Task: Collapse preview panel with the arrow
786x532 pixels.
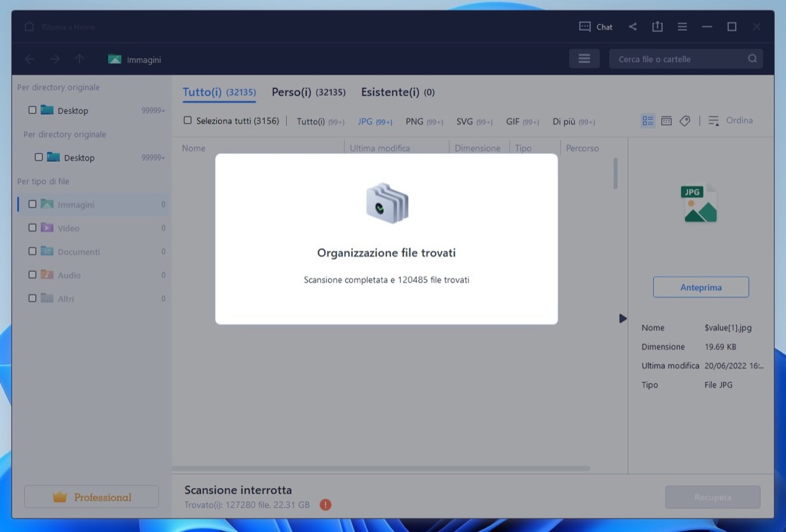Action: tap(623, 318)
